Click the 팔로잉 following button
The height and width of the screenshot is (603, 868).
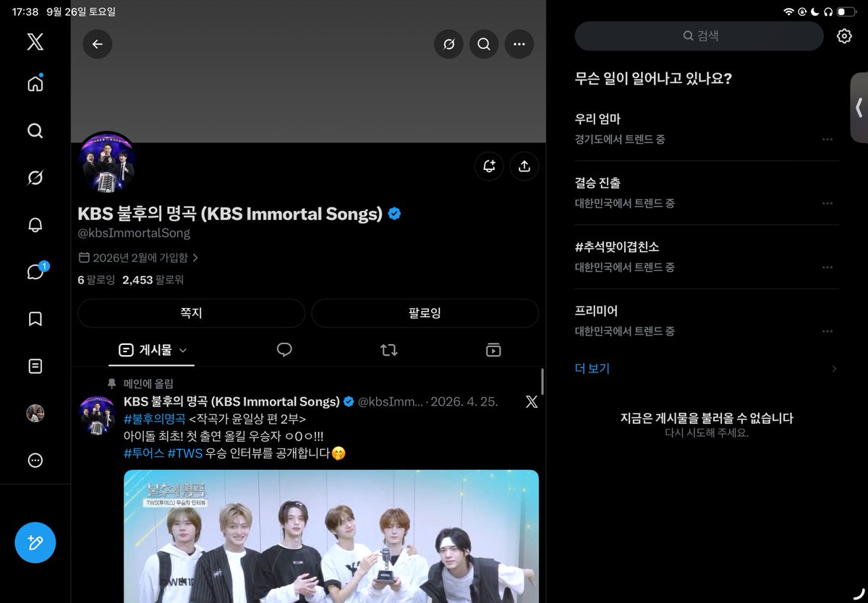[425, 313]
